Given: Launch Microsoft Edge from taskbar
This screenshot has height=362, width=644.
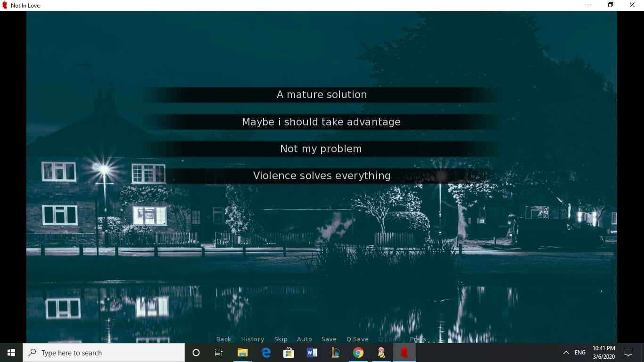Looking at the screenshot, I should pyautogui.click(x=266, y=353).
